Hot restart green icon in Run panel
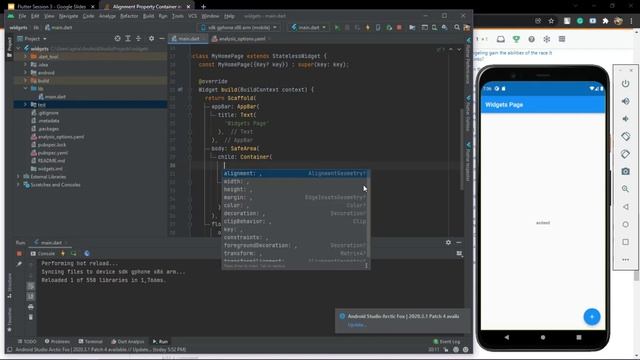 click(x=73, y=253)
